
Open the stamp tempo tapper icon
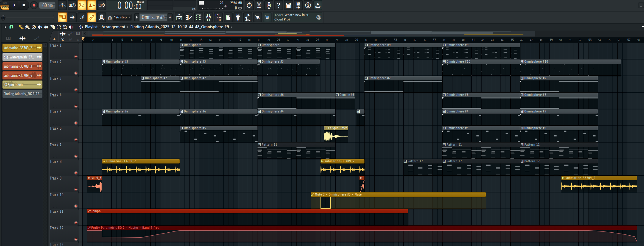101,18
